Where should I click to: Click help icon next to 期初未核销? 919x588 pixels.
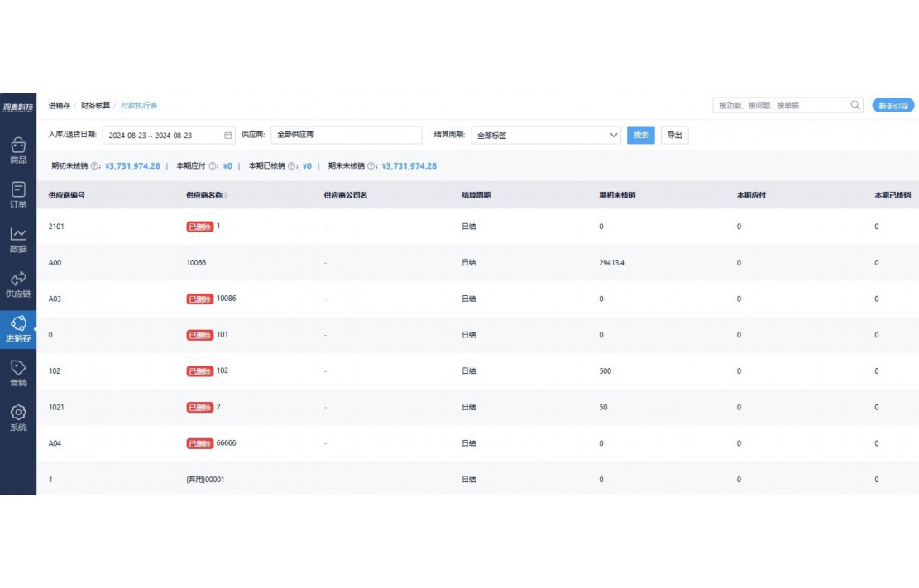[94, 166]
